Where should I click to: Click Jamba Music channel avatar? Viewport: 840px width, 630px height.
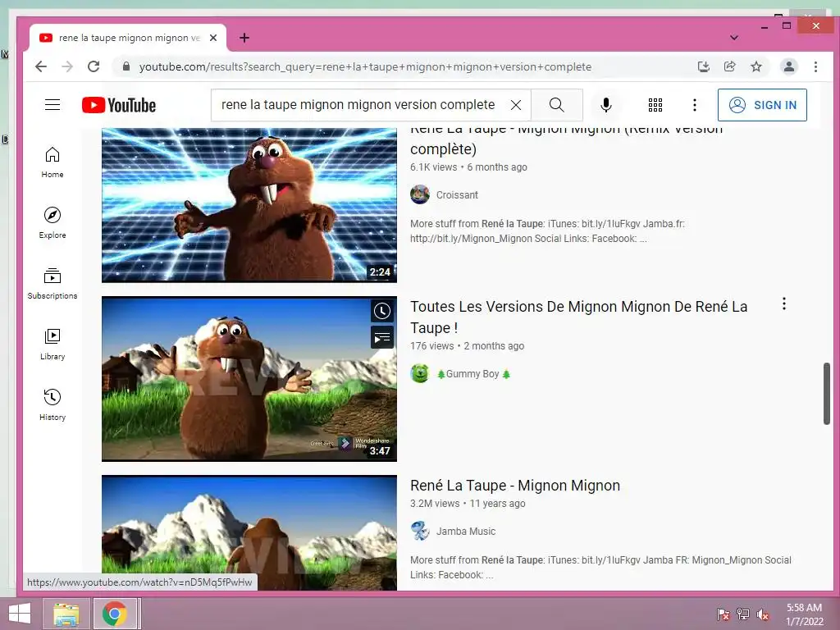[420, 532]
